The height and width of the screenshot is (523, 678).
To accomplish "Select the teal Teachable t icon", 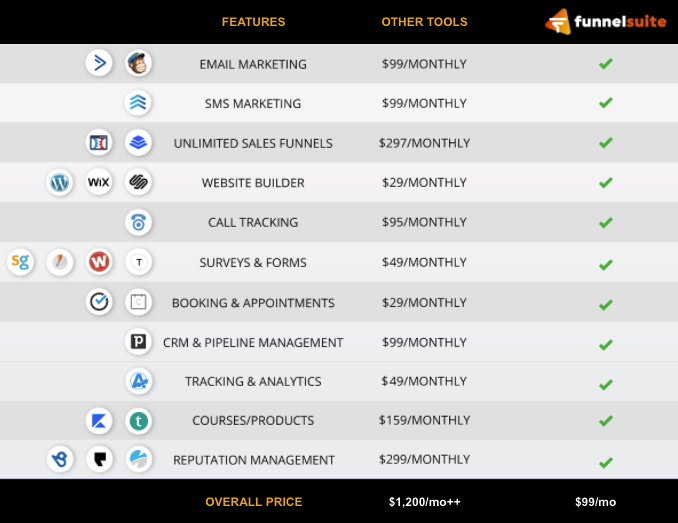I will (x=138, y=421).
